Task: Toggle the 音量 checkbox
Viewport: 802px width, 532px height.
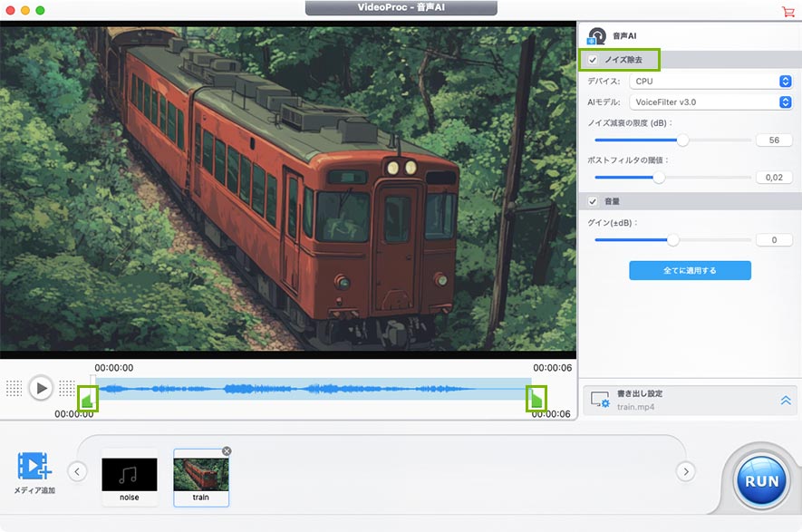Action: (593, 201)
